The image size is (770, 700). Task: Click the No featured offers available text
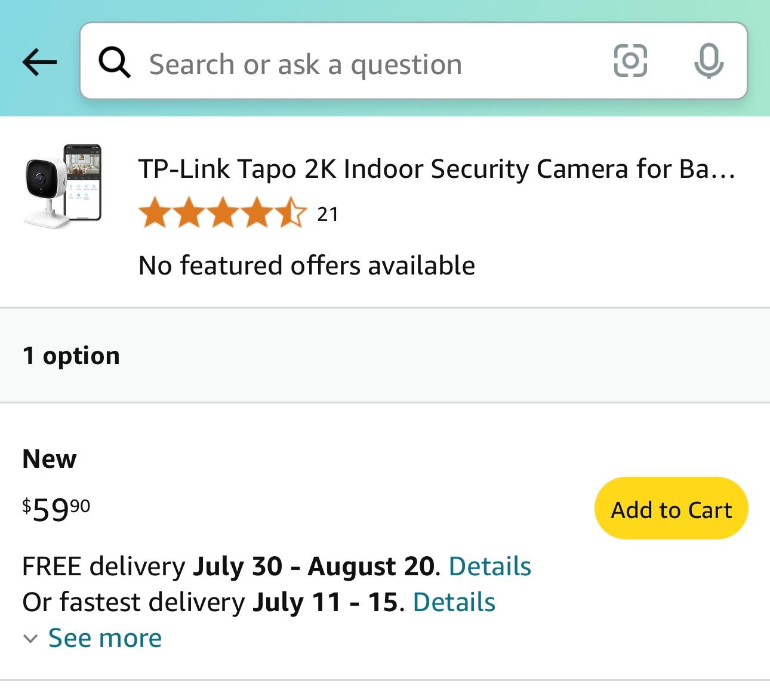[307, 266]
